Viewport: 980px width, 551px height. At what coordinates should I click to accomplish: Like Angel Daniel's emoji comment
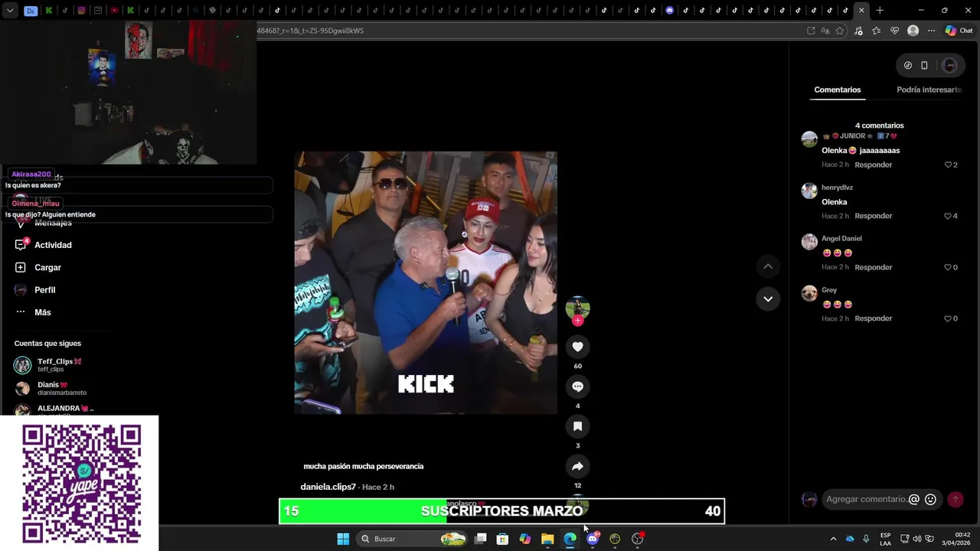(x=948, y=267)
